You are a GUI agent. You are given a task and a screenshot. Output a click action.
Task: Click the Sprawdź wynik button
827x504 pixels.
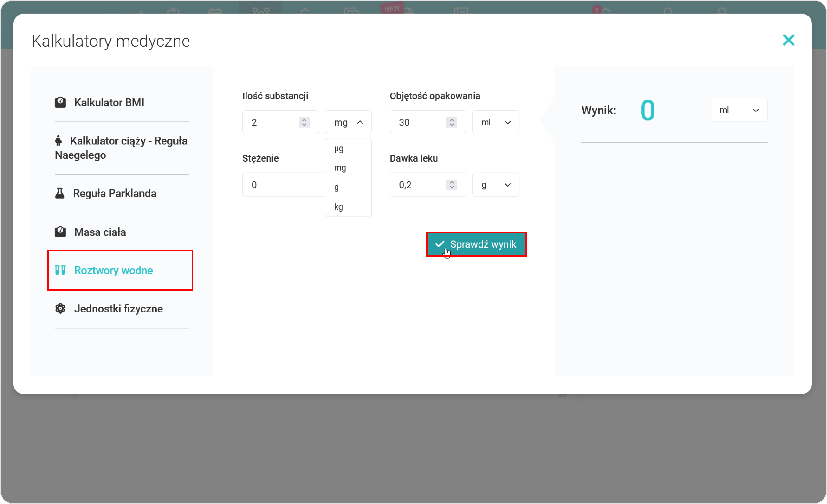(476, 244)
